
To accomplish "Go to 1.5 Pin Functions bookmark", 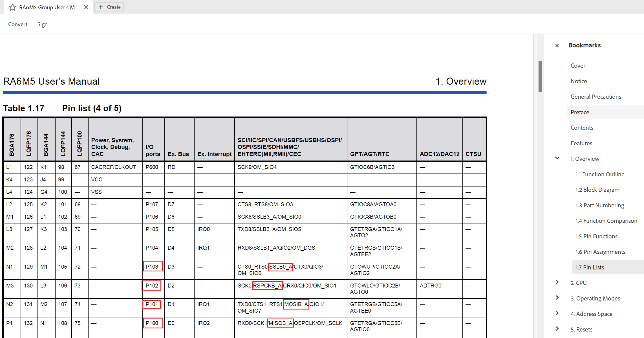I will click(x=596, y=236).
